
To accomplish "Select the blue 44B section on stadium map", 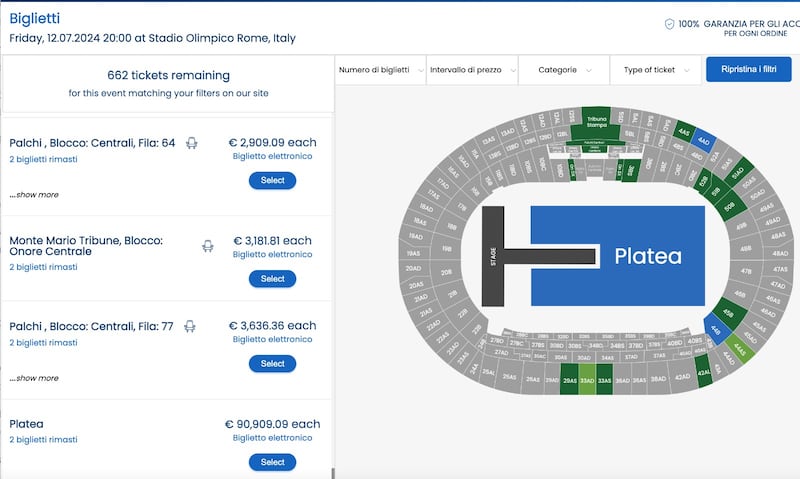I will click(x=715, y=330).
